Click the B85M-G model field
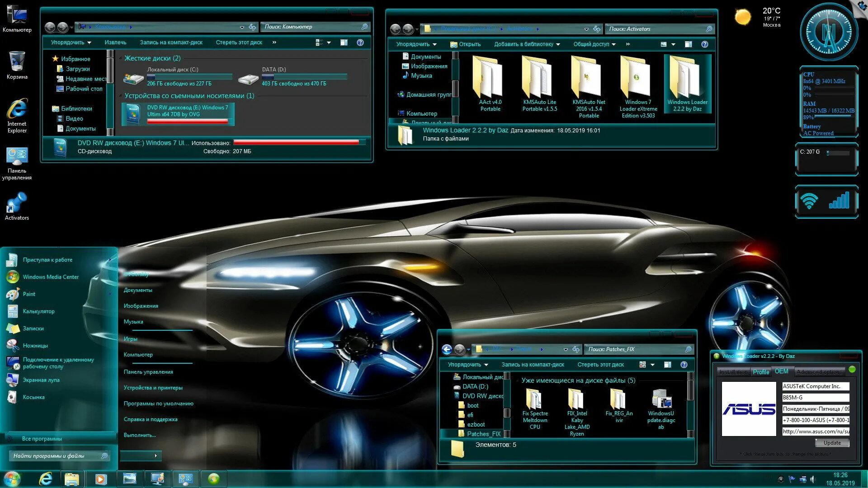Image resolution: width=868 pixels, height=488 pixels. pos(816,398)
